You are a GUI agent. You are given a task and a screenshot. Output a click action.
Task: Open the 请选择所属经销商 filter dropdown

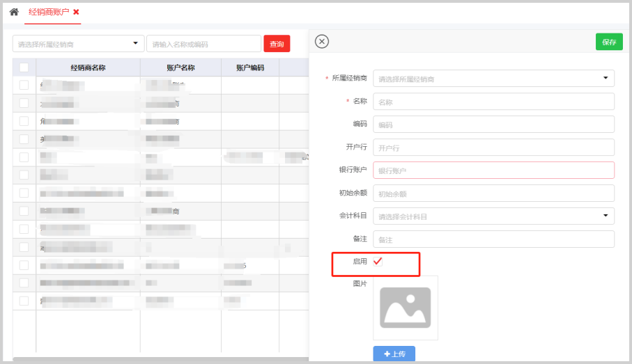(78, 44)
